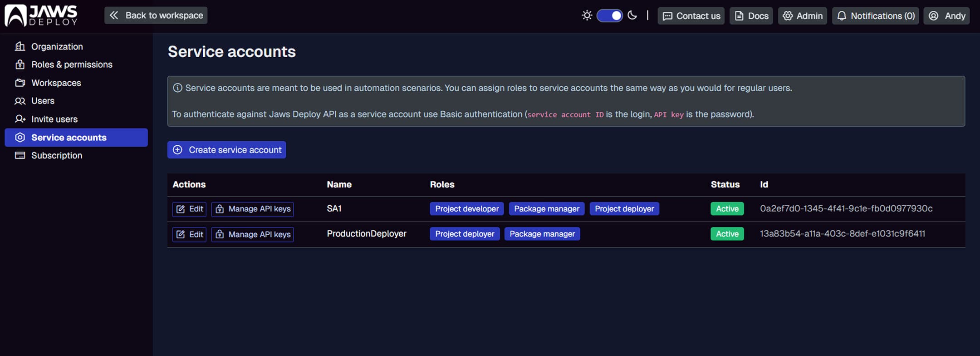Click the ProductionDeployer name cell

367,233
